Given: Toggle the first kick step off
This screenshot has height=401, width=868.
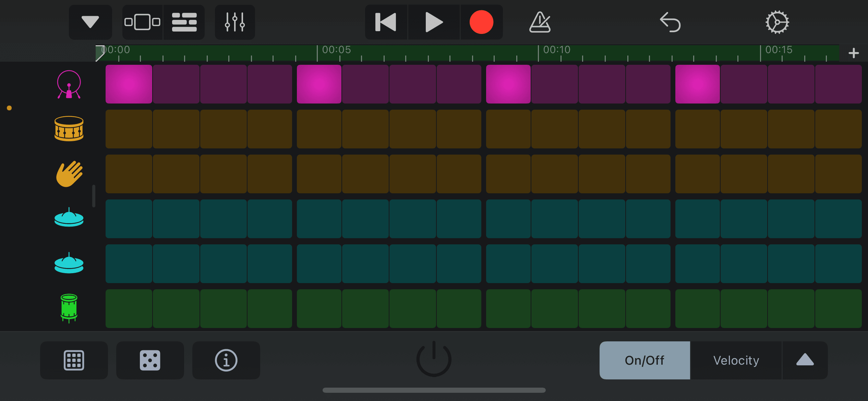Looking at the screenshot, I should (x=129, y=84).
